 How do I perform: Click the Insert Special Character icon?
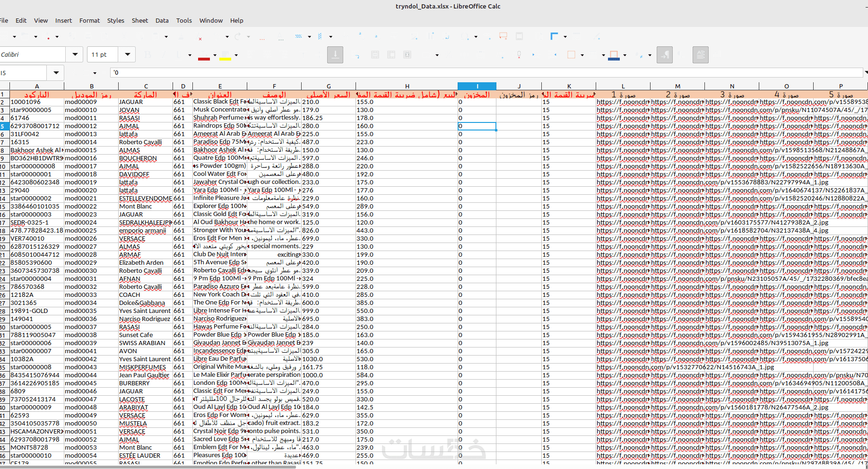[x=465, y=36]
